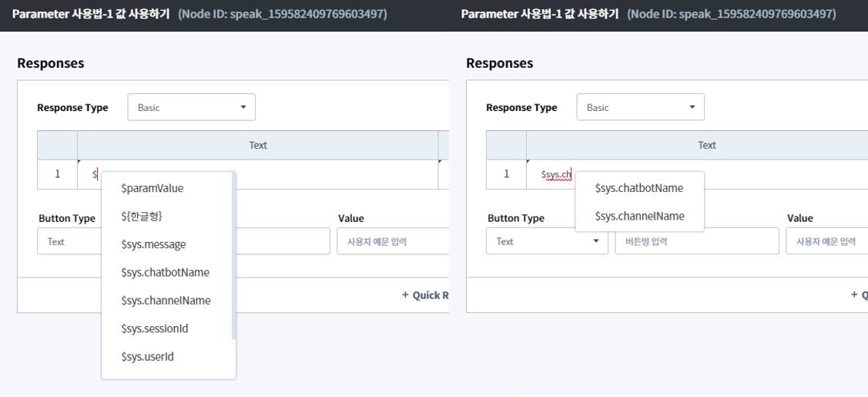
Task: Select $sys.channelName in left panel's suggestion list
Action: (166, 301)
